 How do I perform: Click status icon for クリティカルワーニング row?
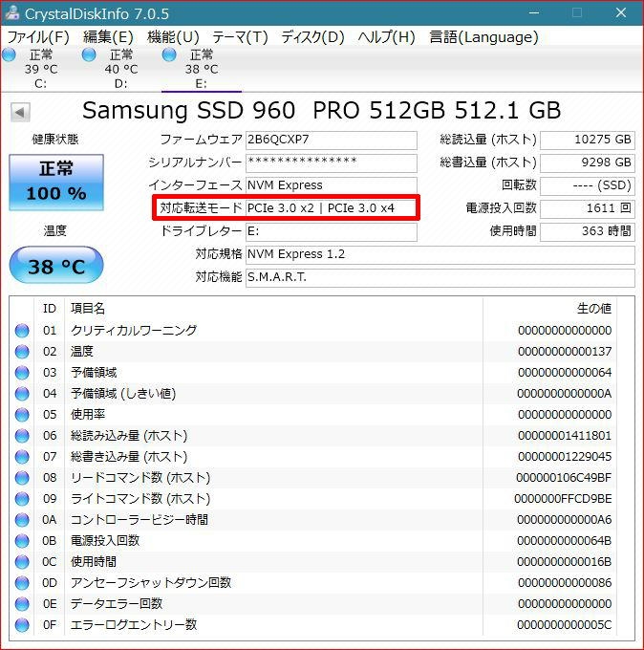click(x=22, y=331)
